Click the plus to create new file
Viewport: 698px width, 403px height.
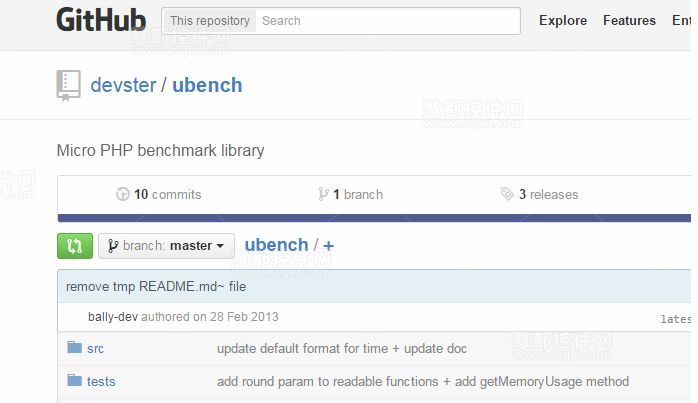[329, 246]
